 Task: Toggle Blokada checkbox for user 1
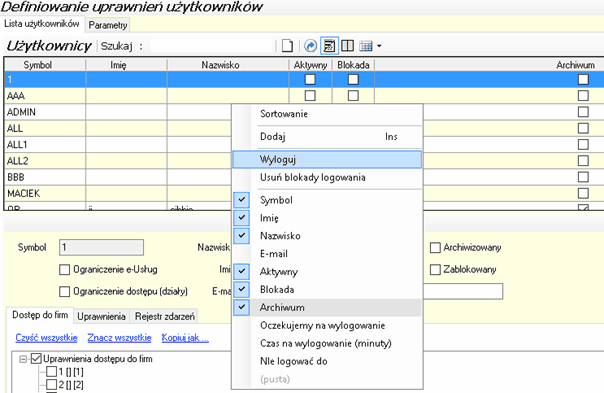tap(353, 79)
